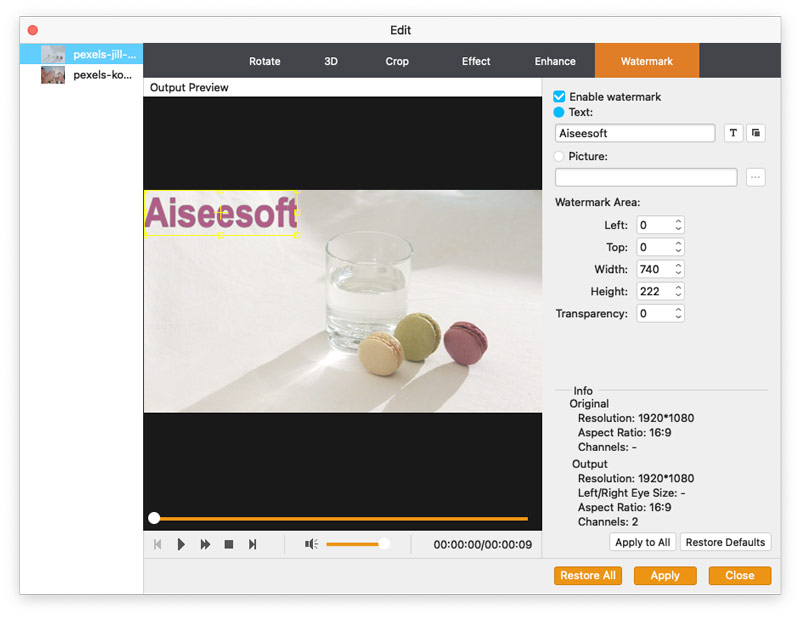Switch to the 3D tab
Image resolution: width=800 pixels, height=617 pixels.
[331, 61]
